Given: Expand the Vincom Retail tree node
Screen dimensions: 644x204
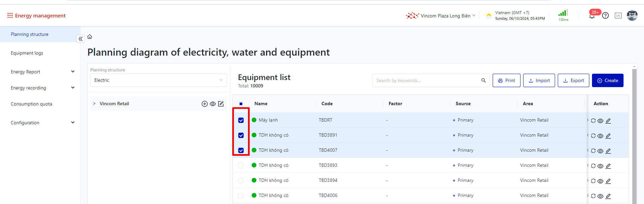Looking at the screenshot, I should (x=94, y=104).
